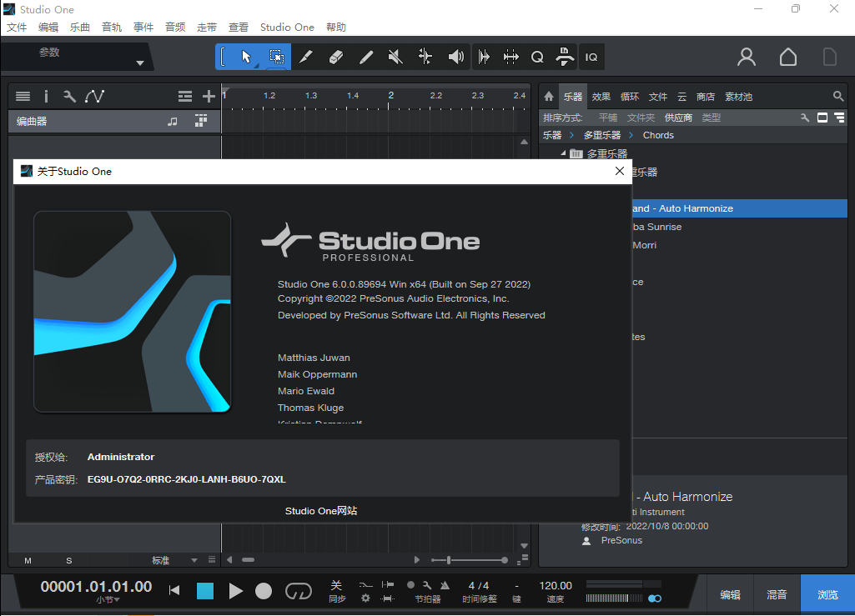Click the IQ input quantize button
The width and height of the screenshot is (855, 616).
tap(591, 57)
